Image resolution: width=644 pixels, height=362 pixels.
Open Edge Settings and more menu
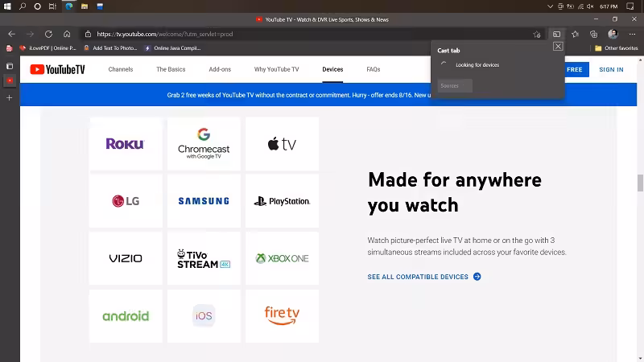632,34
